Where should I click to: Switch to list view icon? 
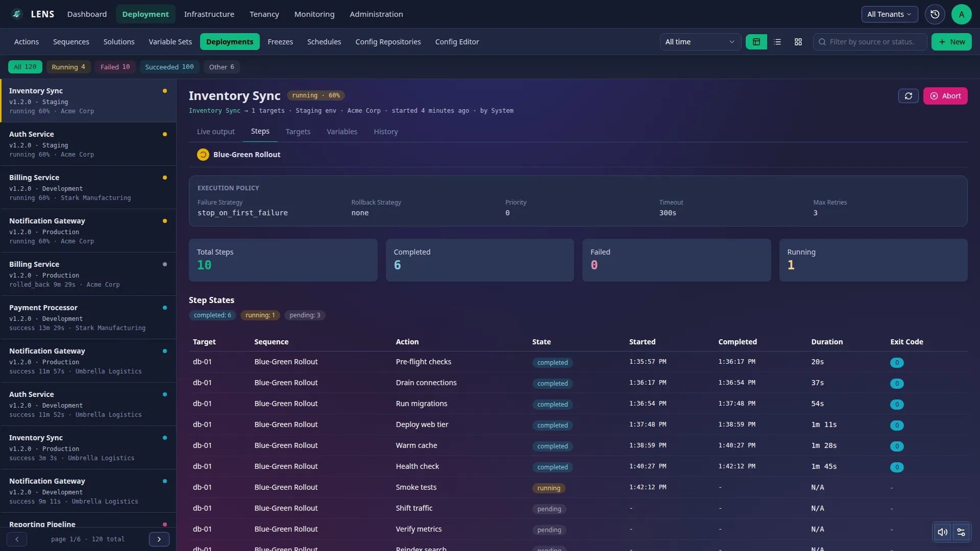[777, 42]
